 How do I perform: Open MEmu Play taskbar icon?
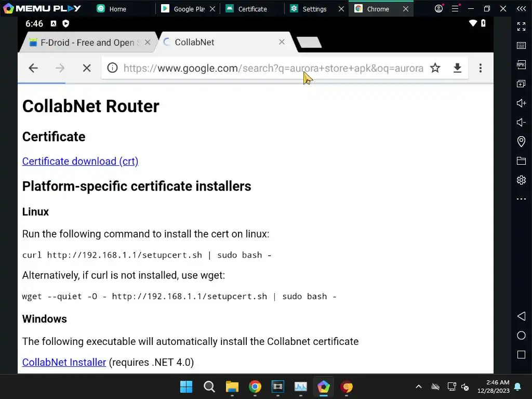pos(323,387)
